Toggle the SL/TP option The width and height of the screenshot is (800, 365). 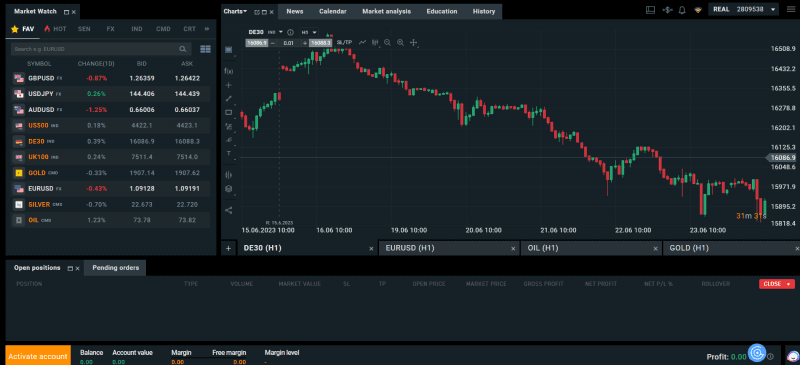click(344, 42)
